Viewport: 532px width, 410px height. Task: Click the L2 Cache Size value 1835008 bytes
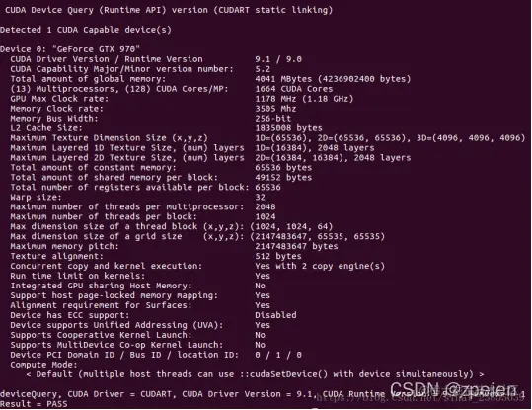(288, 128)
